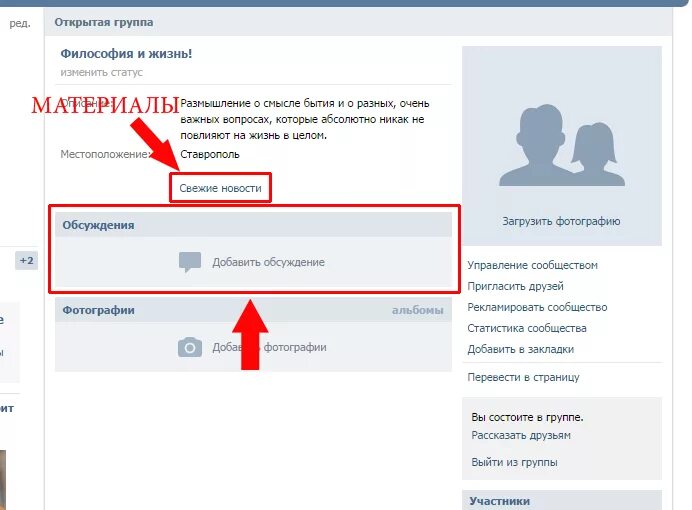Open the Фотографии section header
The height and width of the screenshot is (510, 692).
[x=98, y=310]
